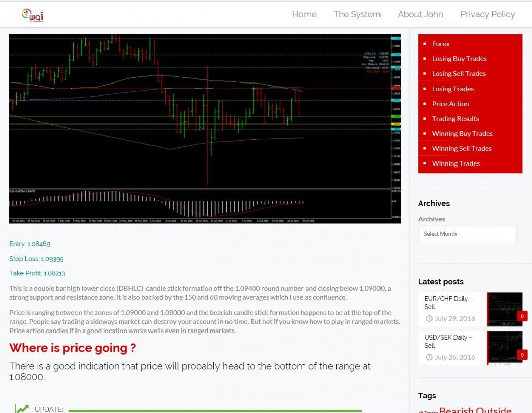Open the About John page
The width and height of the screenshot is (532, 413).
420,14
